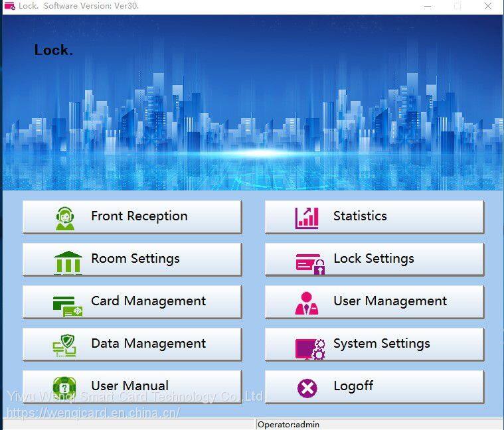
Task: Click the Statistics bar chart icon
Action: click(x=307, y=218)
